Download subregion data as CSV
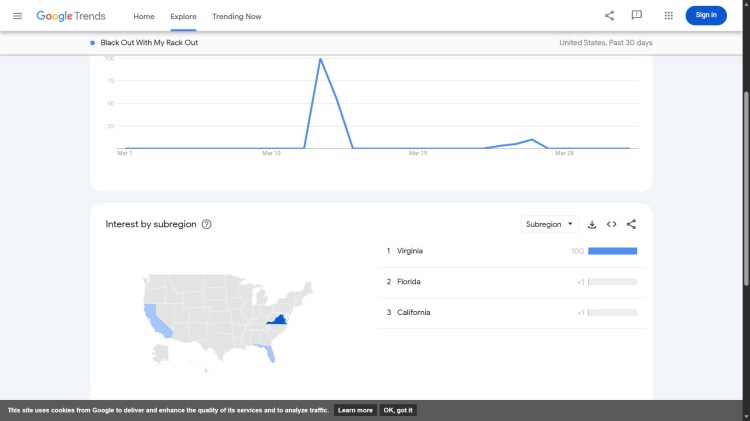 point(592,224)
